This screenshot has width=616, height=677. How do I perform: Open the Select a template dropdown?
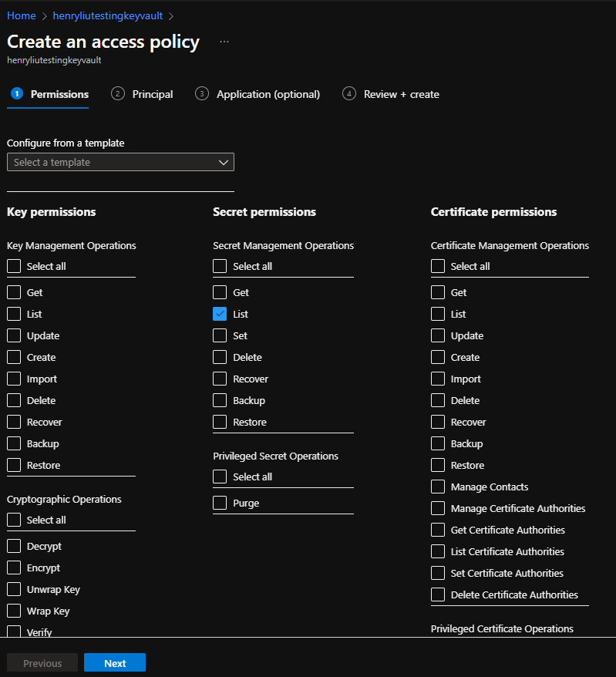coord(120,162)
